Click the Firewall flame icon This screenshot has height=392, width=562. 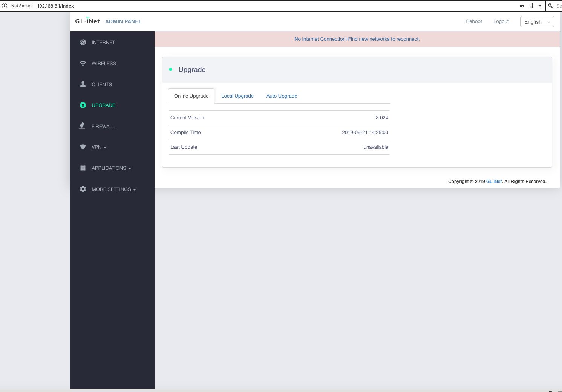click(x=82, y=126)
